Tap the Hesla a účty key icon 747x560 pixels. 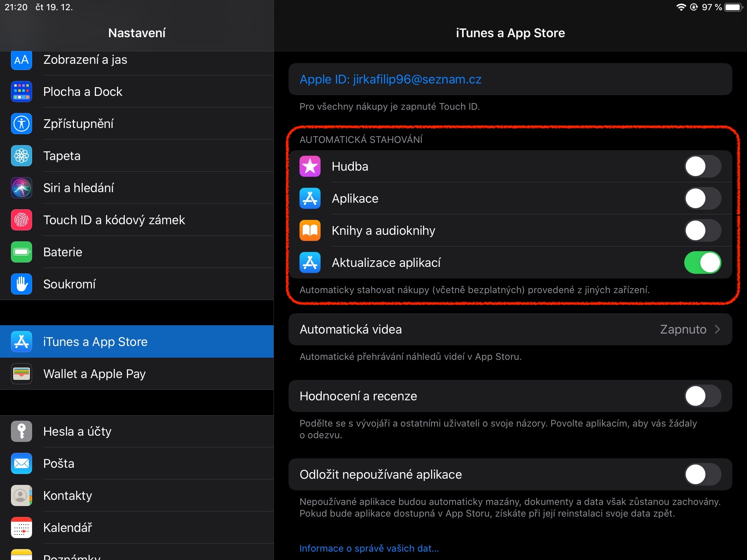[x=22, y=431]
